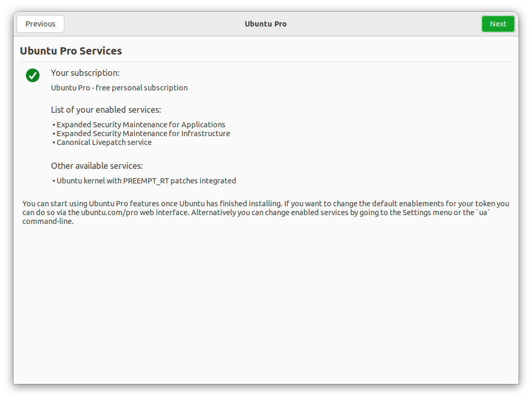532x399 pixels.
Task: Click the 'Other available services:' label
Action: pos(97,166)
